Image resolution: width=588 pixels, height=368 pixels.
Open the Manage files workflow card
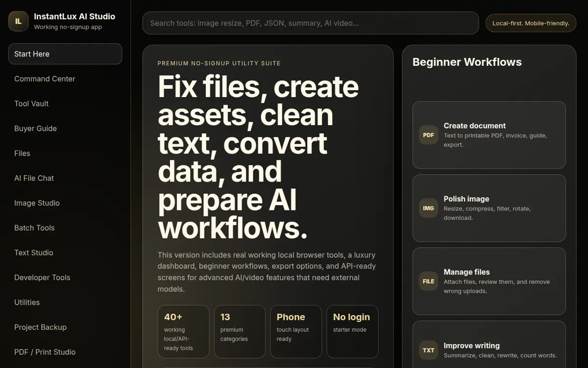(x=489, y=281)
